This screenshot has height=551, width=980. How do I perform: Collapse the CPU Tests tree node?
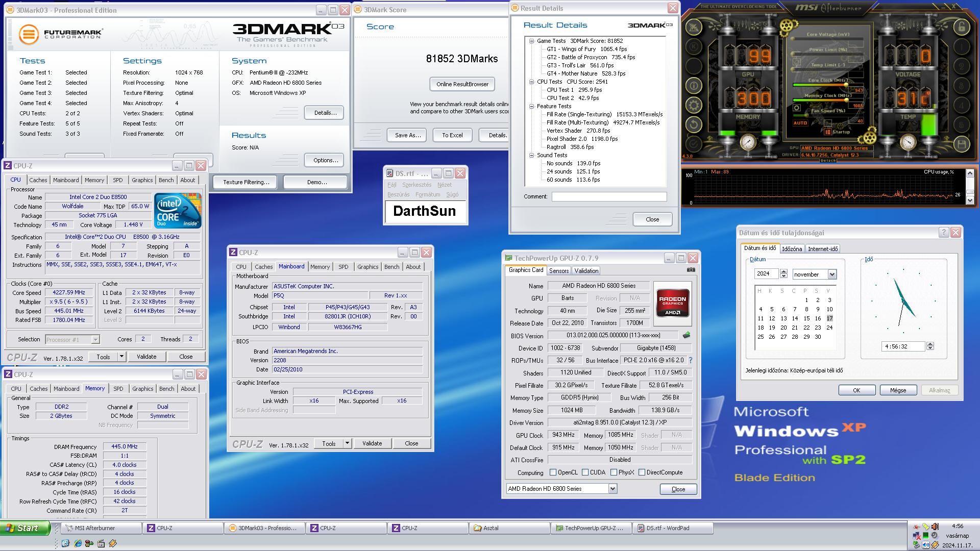531,82
